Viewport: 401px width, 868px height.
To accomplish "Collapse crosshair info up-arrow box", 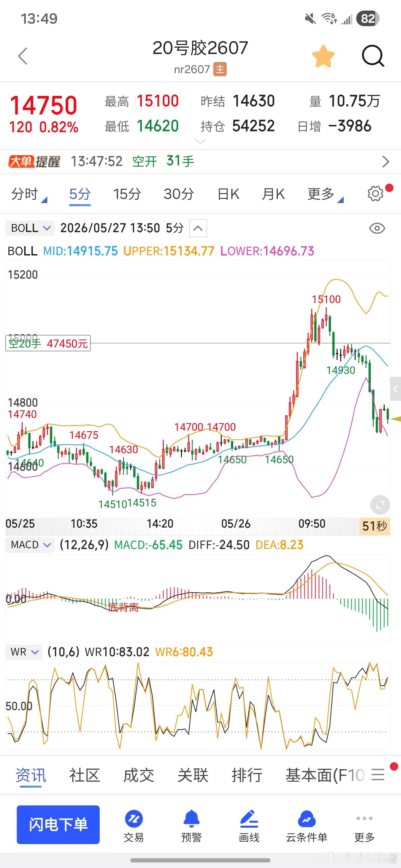I will click(198, 228).
